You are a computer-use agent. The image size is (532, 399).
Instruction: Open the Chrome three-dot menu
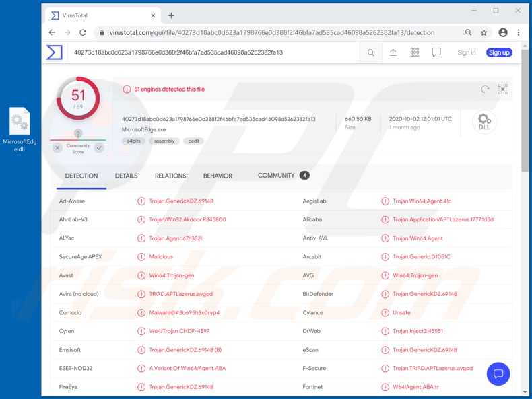pos(519,32)
